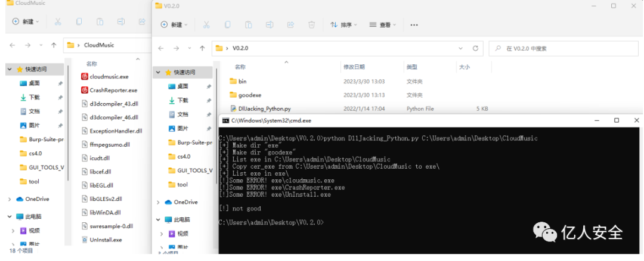Click Rename icon in V0.2.0 window toolbar
The height and width of the screenshot is (261, 644).
270,24
